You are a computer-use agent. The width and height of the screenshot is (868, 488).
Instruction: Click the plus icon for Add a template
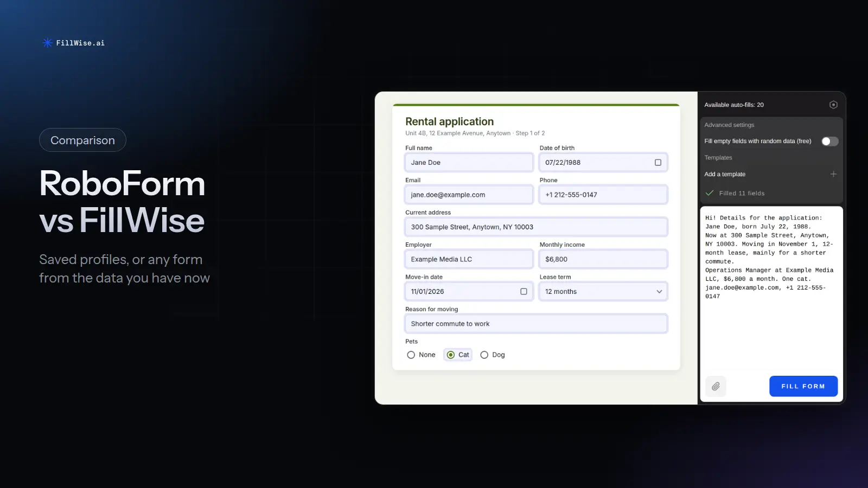833,174
